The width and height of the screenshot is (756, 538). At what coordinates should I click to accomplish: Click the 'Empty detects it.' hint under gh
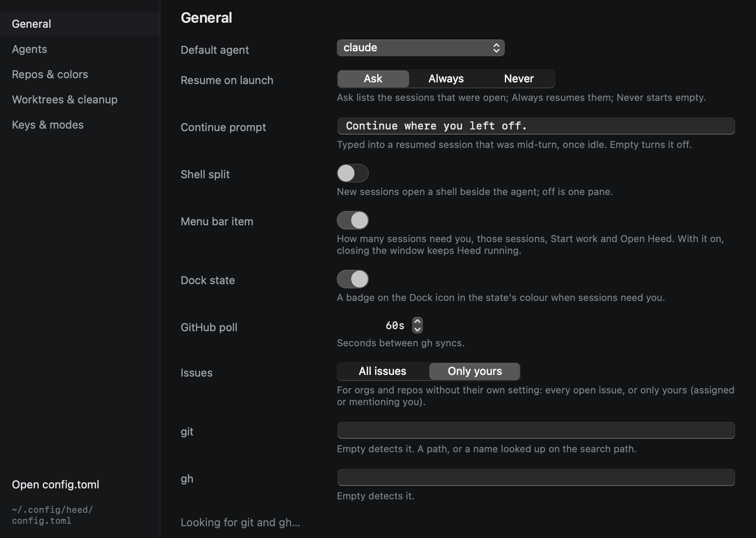[x=375, y=496]
